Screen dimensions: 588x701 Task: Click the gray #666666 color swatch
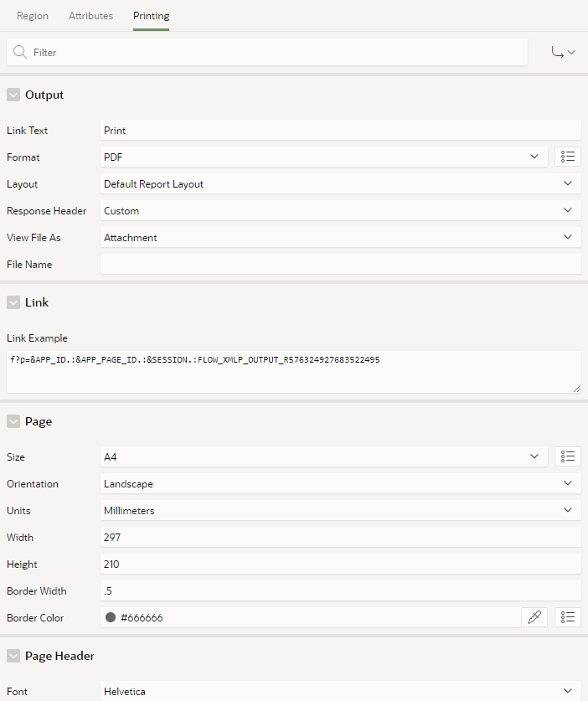click(111, 617)
